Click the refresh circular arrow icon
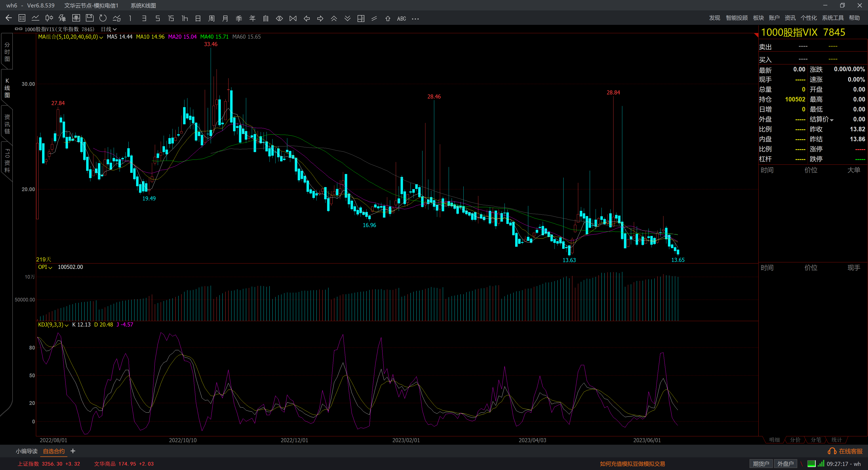This screenshot has height=470, width=868. (103, 18)
